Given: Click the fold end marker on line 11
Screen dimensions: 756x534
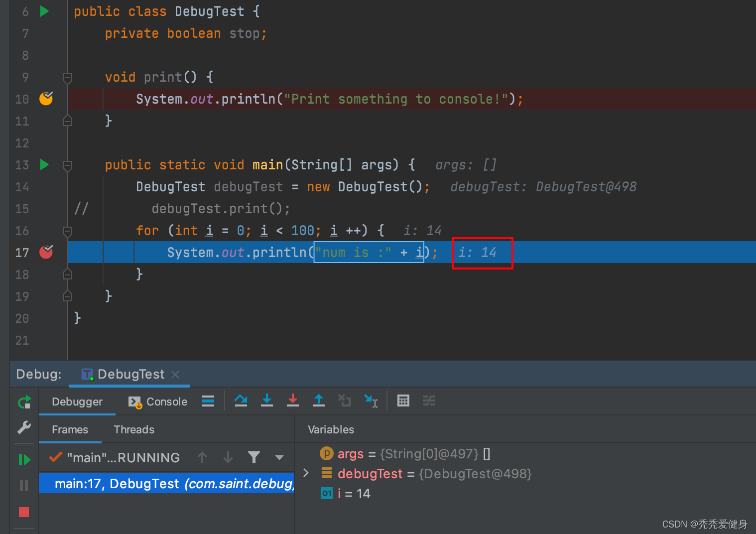Looking at the screenshot, I should coord(68,121).
